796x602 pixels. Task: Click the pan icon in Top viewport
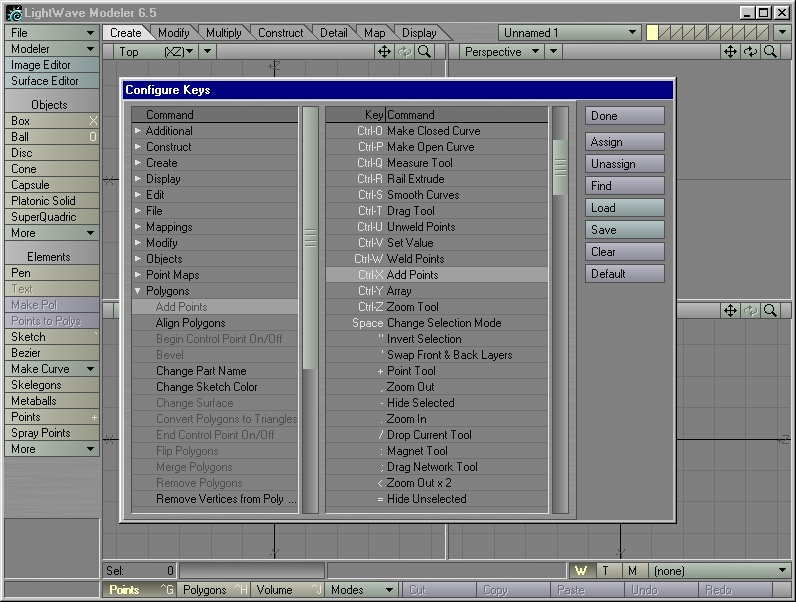[385, 51]
